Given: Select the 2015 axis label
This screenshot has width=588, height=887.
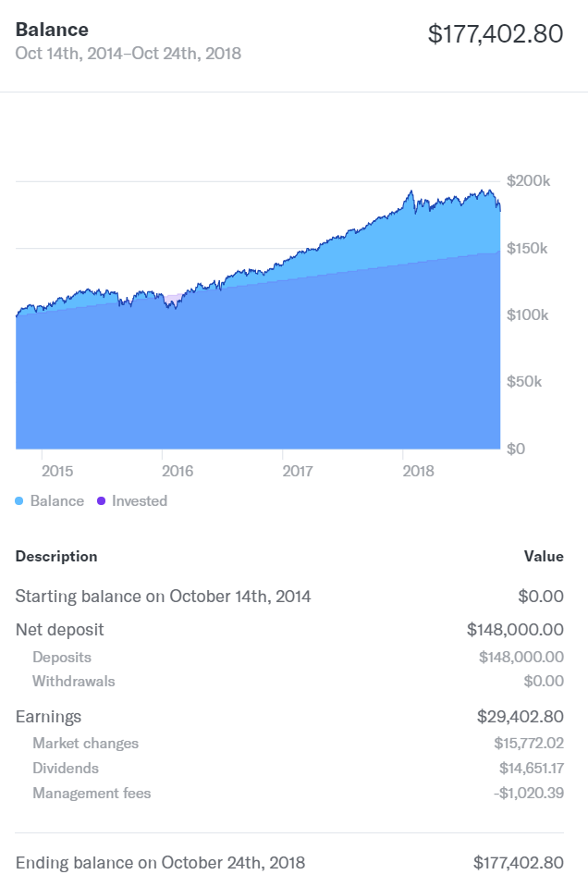Looking at the screenshot, I should pos(57,471).
